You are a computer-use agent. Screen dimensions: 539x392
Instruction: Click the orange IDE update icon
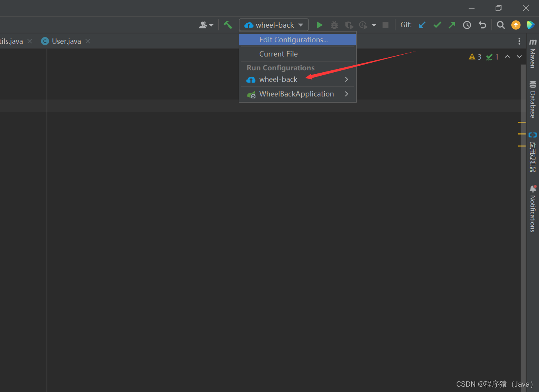(x=516, y=25)
